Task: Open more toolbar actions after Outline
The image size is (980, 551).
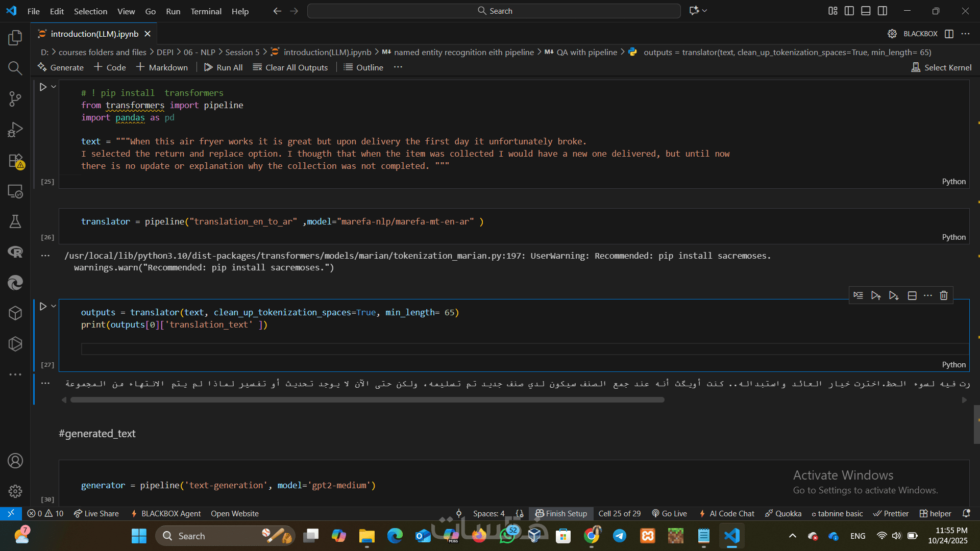Action: [398, 67]
